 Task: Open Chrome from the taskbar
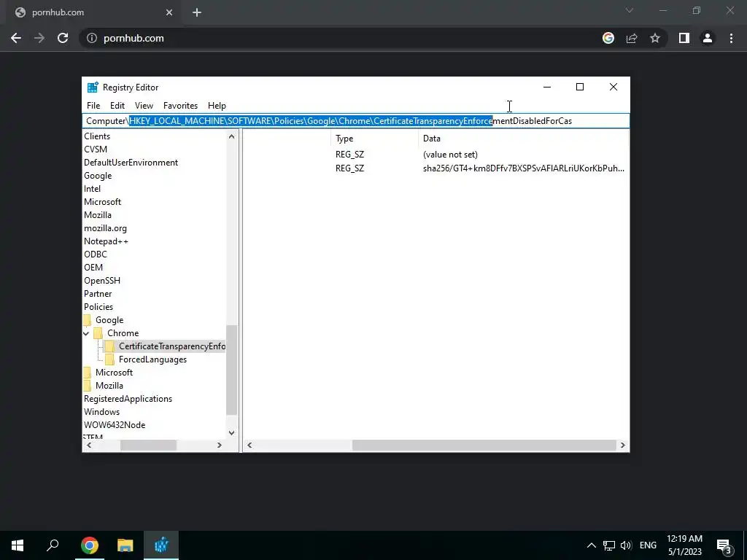[x=90, y=545]
